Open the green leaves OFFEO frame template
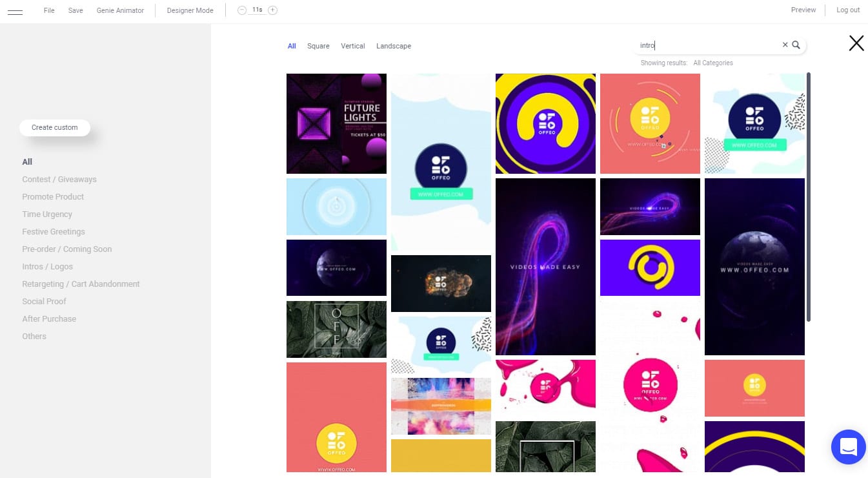This screenshot has width=868, height=478. pos(336,329)
